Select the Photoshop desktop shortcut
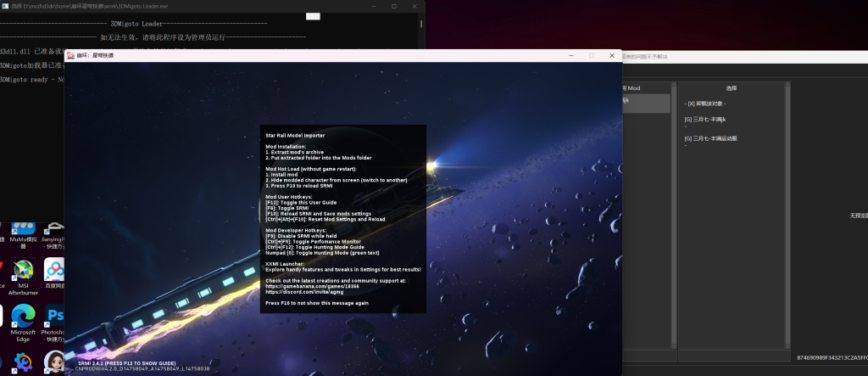Image resolution: width=868 pixels, height=376 pixels. [x=53, y=323]
